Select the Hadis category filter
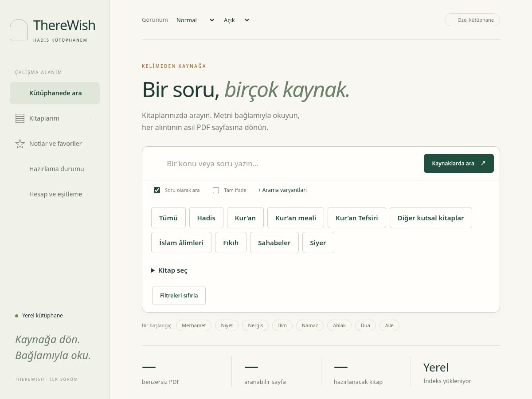The height and width of the screenshot is (399, 532). point(206,218)
